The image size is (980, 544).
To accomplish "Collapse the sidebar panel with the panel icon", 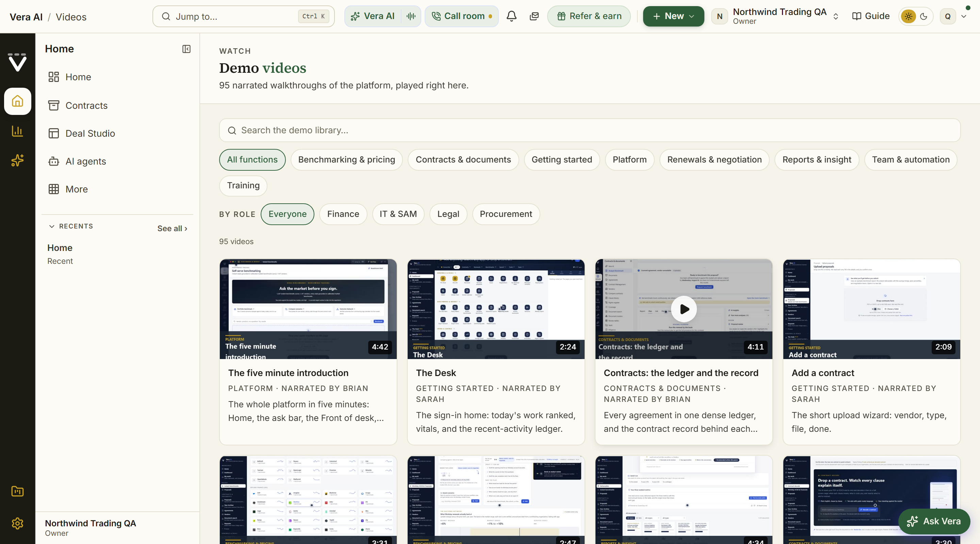I will tap(186, 49).
